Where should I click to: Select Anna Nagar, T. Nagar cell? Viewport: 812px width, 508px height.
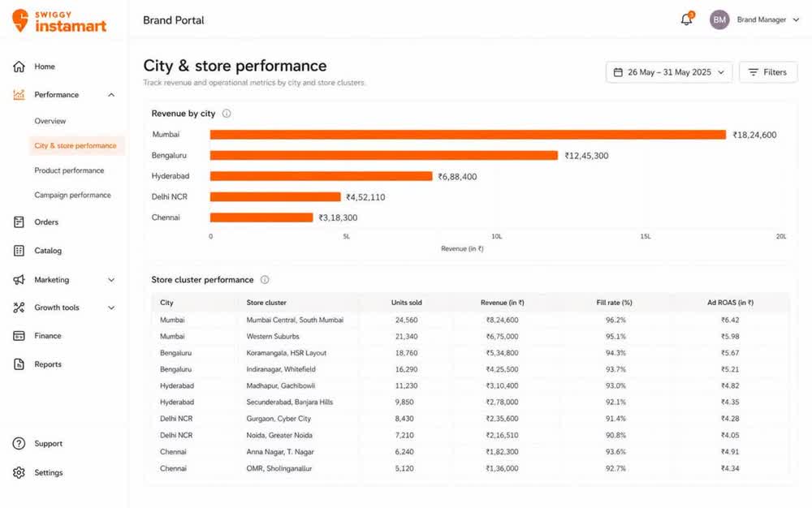[x=280, y=452]
